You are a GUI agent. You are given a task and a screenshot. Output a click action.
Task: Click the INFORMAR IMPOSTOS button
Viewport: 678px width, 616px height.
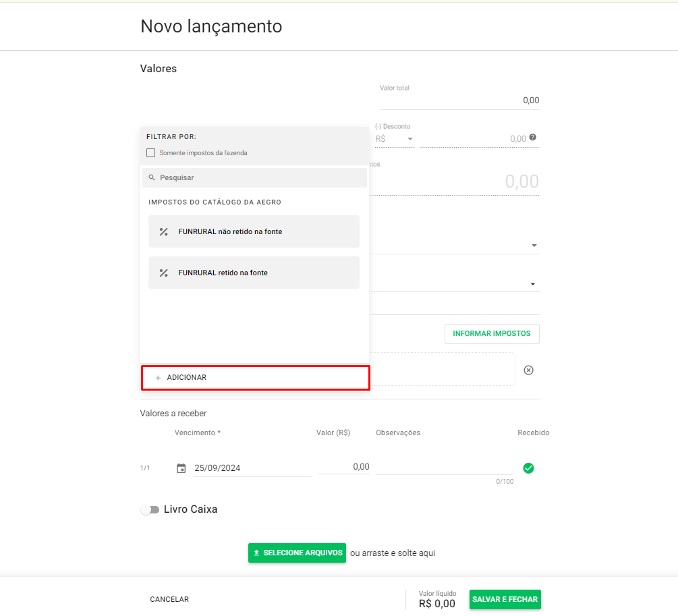tap(492, 333)
